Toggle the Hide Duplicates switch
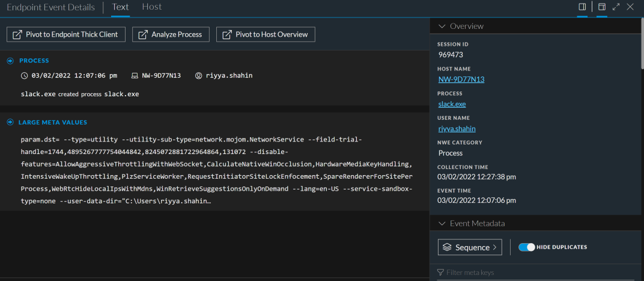Screen dimensions: 644x281 coord(526,247)
